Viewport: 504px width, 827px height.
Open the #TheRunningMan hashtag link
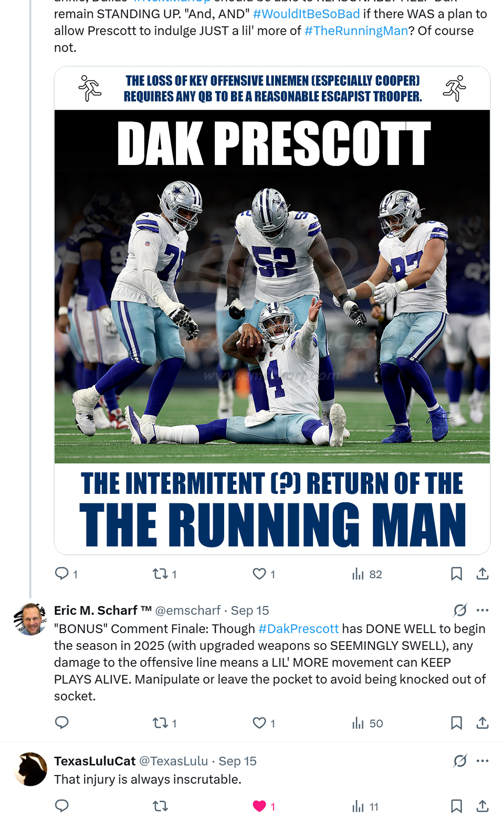[x=356, y=31]
